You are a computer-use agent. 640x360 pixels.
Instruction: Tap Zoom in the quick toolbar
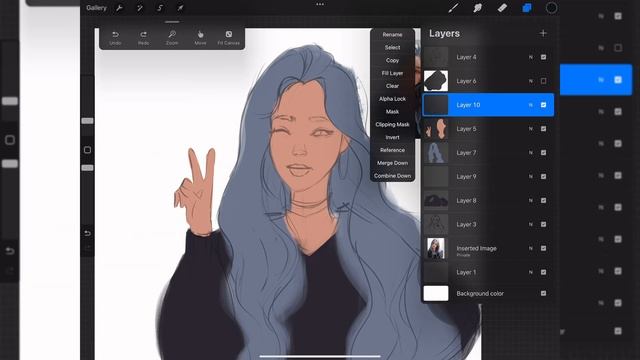pyautogui.click(x=172, y=38)
